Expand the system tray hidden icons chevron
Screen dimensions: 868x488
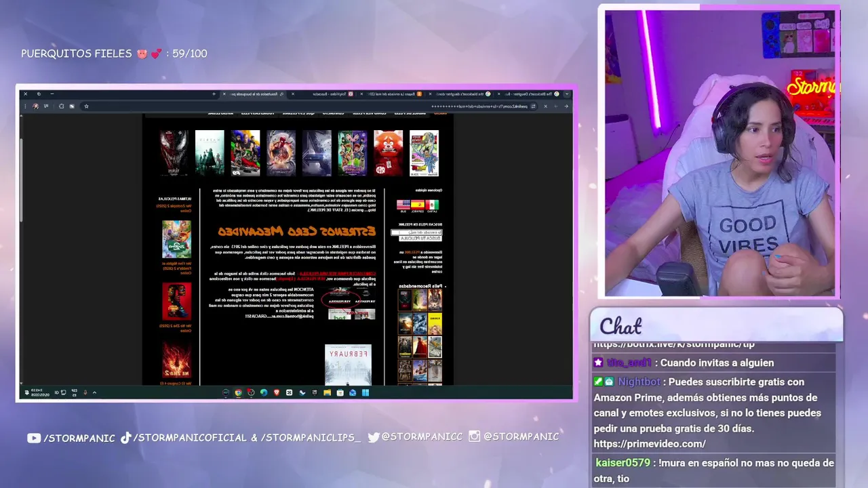click(94, 392)
